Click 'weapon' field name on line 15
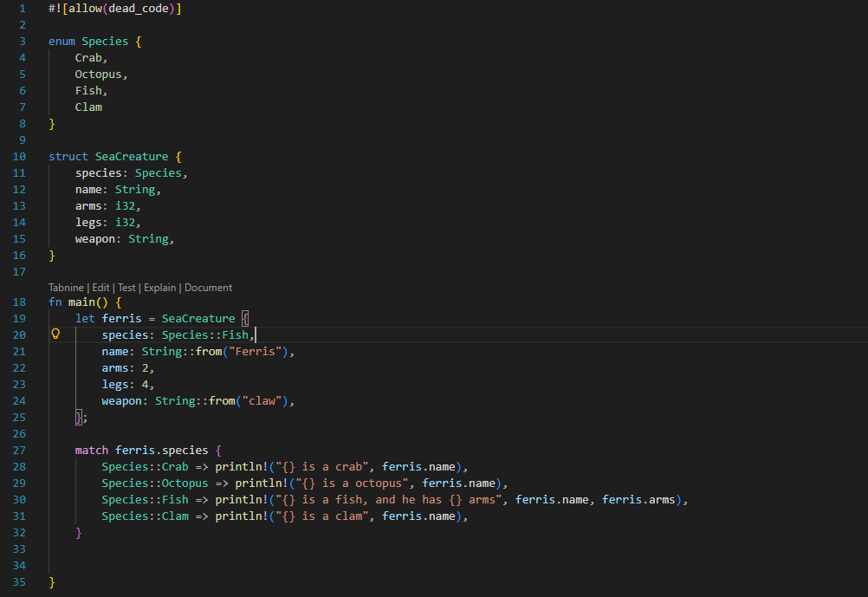868x597 pixels. 95,239
